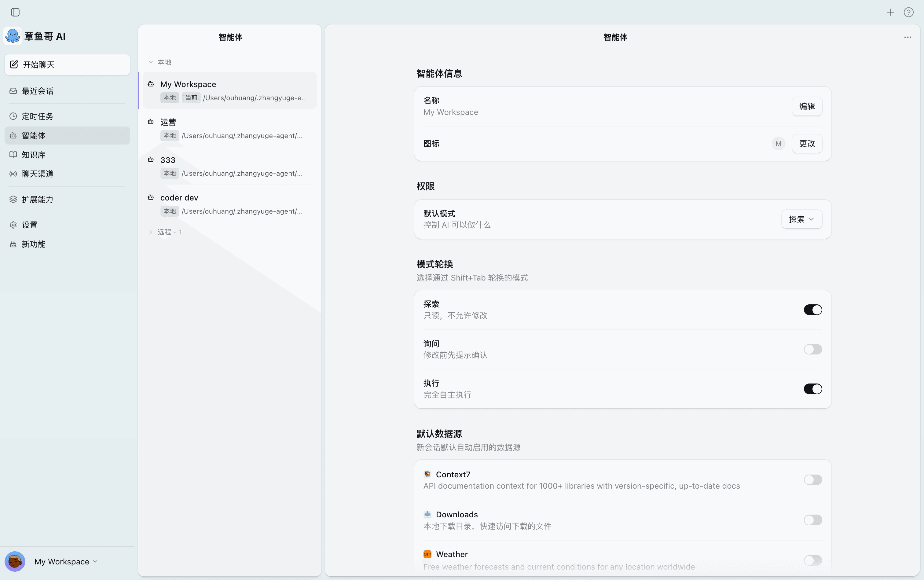The image size is (924, 580).
Task: Open the three-dot options menu for 智能体
Action: pos(908,37)
